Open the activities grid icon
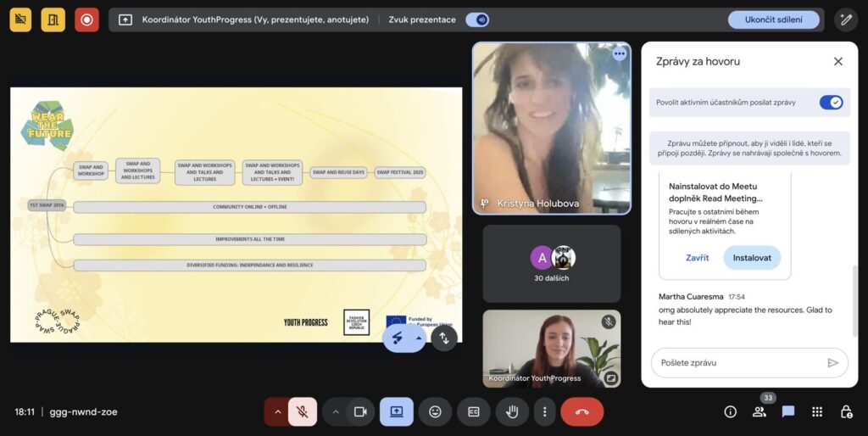The height and width of the screenshot is (436, 868). click(817, 411)
